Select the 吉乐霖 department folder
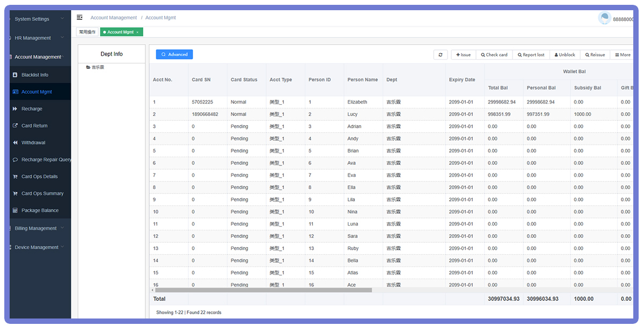 pos(98,67)
